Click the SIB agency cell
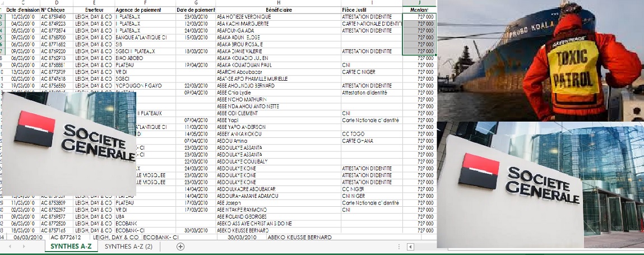 145,44
